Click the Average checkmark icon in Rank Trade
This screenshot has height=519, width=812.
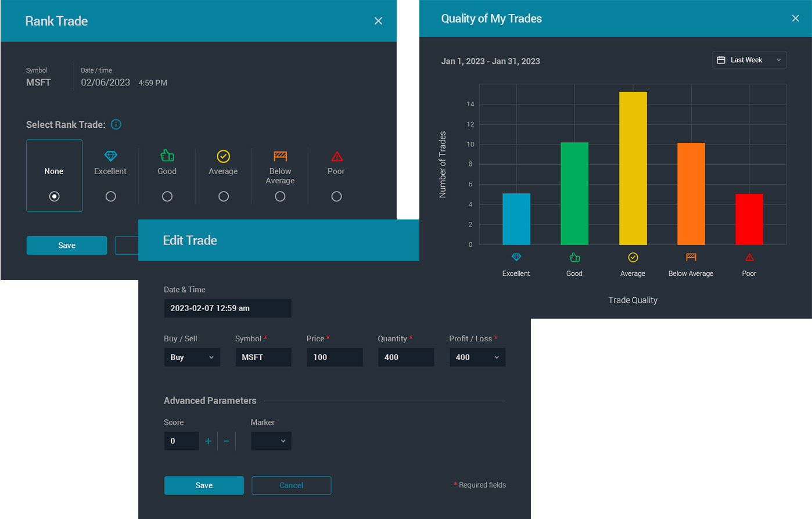coord(224,156)
